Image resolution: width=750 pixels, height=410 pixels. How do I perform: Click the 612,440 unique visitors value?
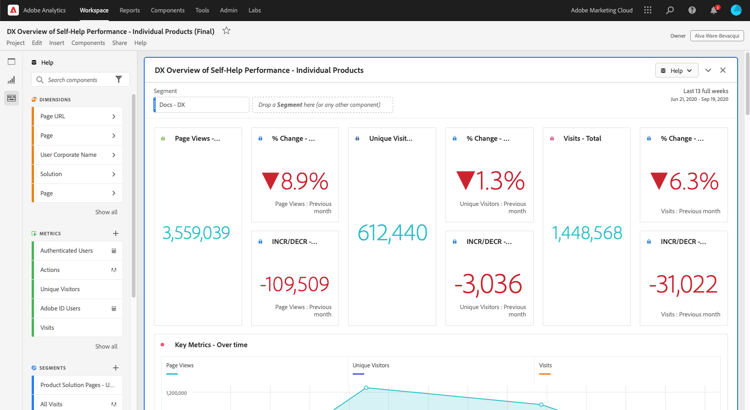[392, 233]
